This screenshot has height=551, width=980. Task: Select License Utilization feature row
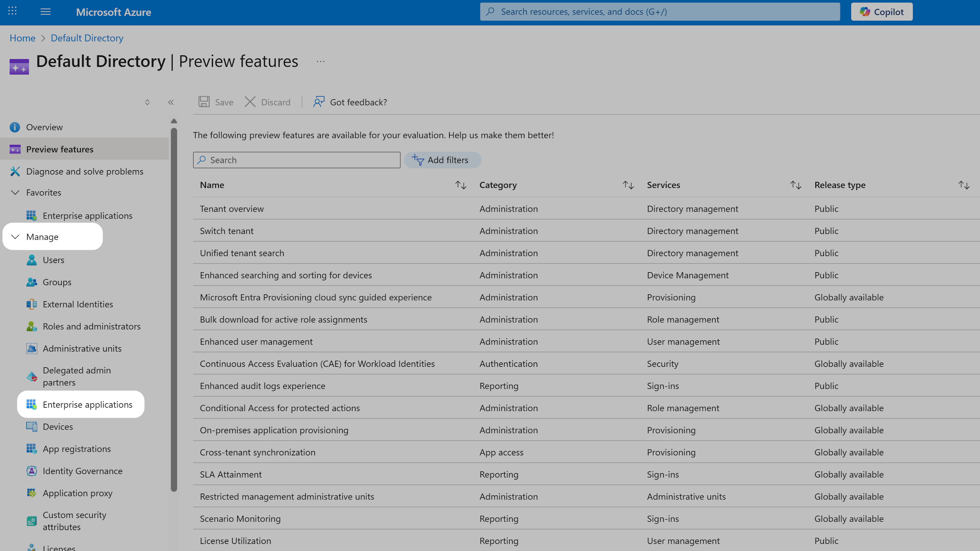[x=586, y=541]
